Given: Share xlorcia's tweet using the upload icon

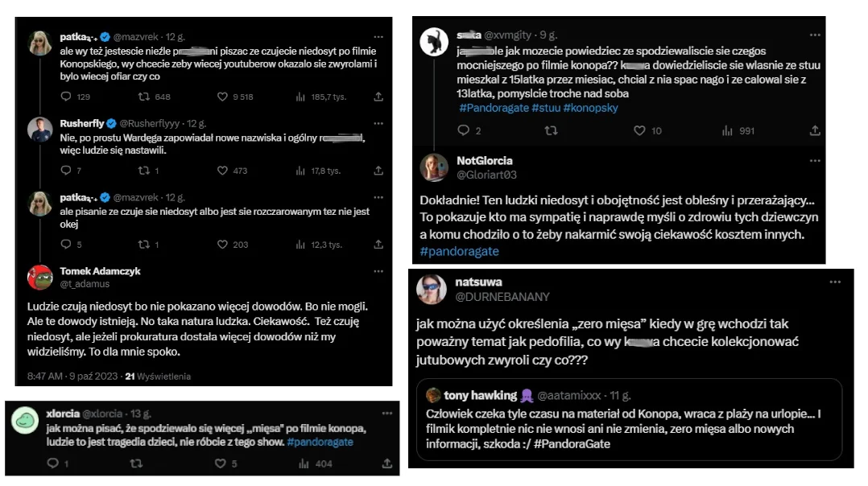Looking at the screenshot, I should click(x=387, y=463).
